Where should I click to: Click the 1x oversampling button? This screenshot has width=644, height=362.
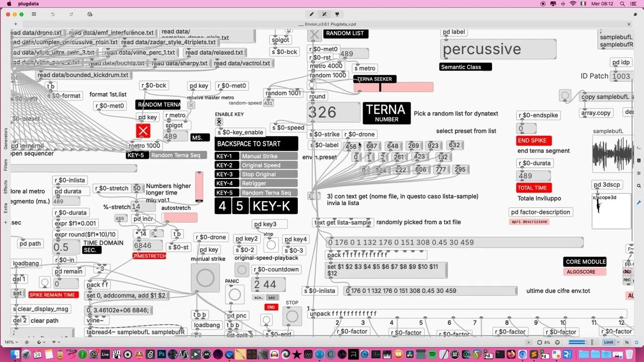pyautogui.click(x=627, y=342)
